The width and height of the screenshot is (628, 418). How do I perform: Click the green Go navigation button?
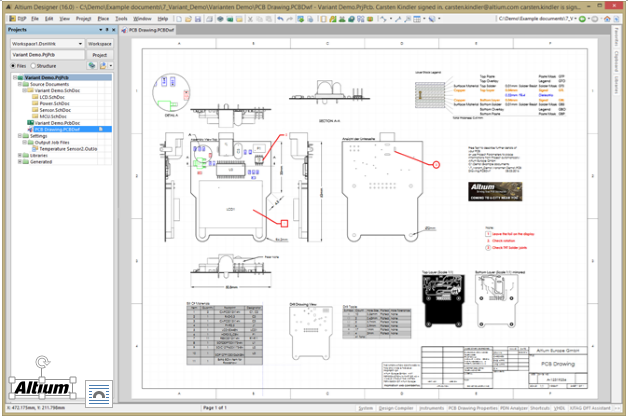coord(582,19)
